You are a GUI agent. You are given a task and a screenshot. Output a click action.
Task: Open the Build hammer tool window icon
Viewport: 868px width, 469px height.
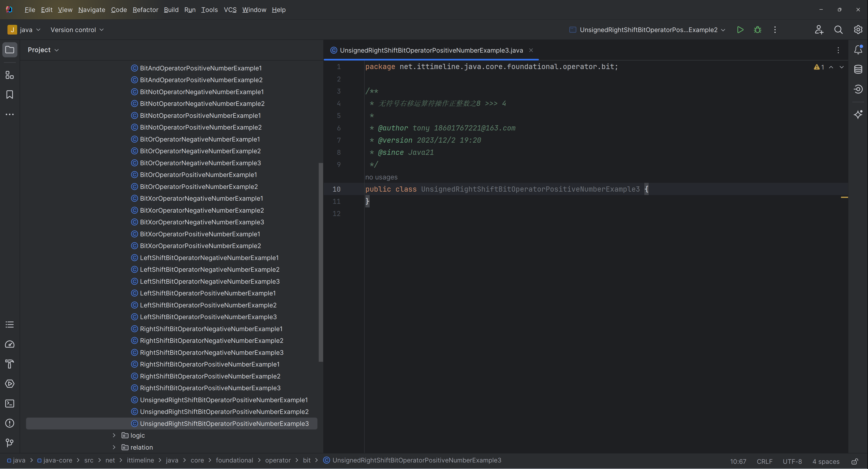tap(10, 364)
